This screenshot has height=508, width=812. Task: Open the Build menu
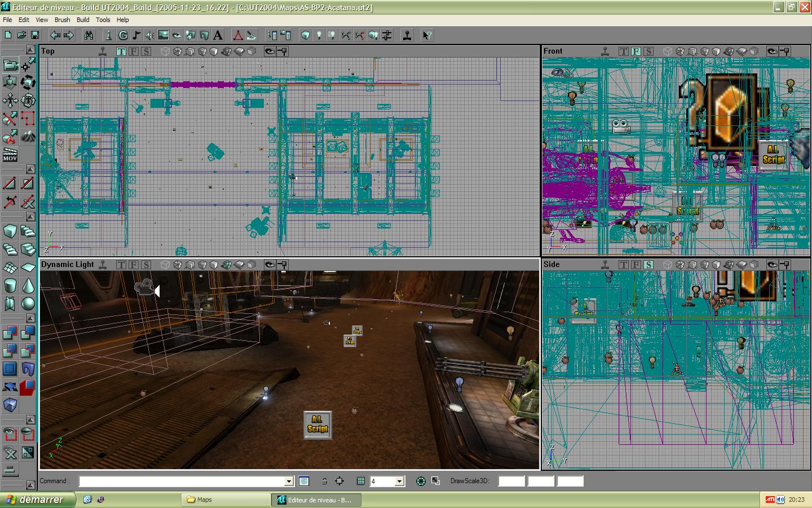coord(83,20)
